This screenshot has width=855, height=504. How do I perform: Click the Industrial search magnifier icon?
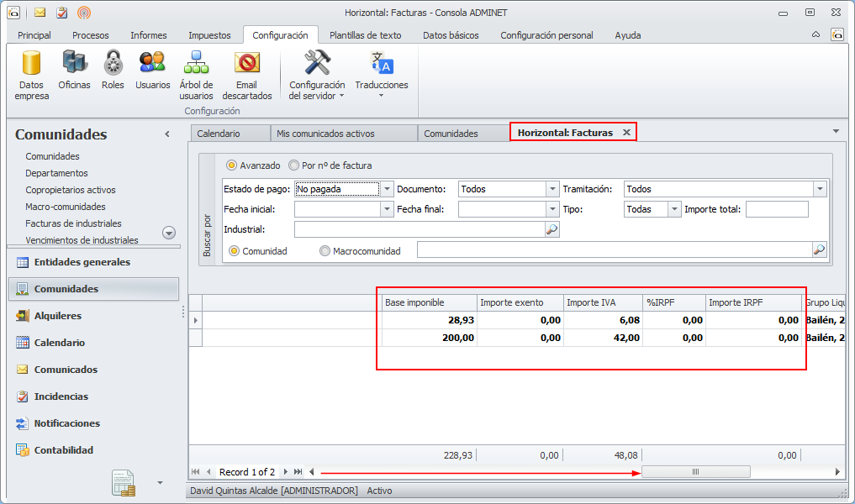[552, 229]
